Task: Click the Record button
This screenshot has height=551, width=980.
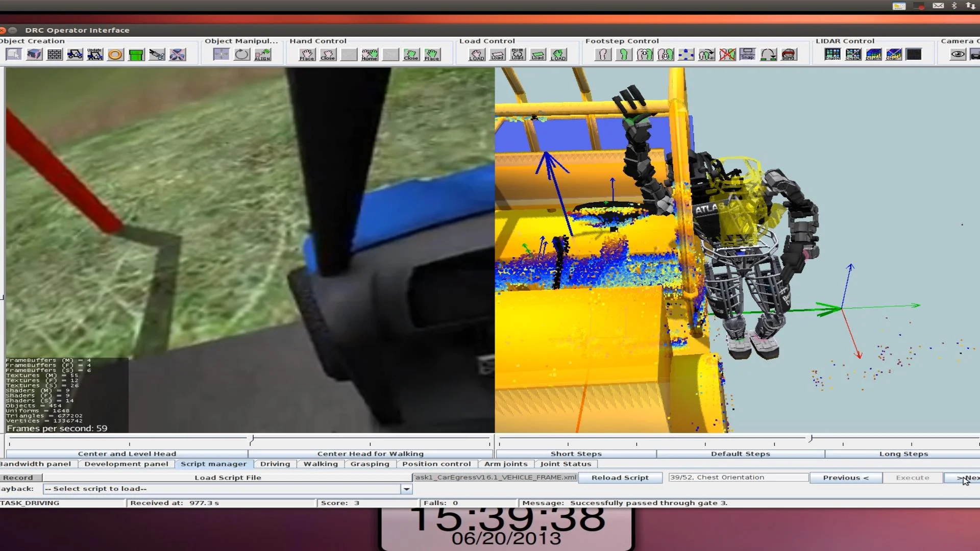Action: [x=20, y=478]
